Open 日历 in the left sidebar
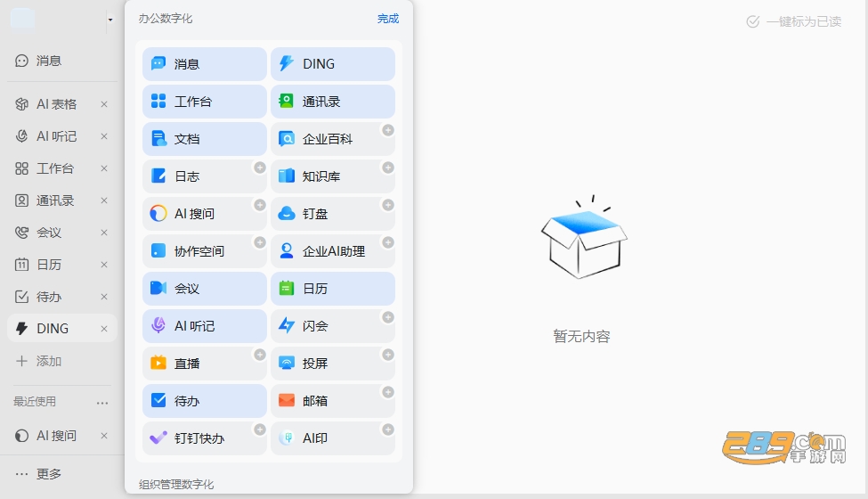 click(x=55, y=265)
